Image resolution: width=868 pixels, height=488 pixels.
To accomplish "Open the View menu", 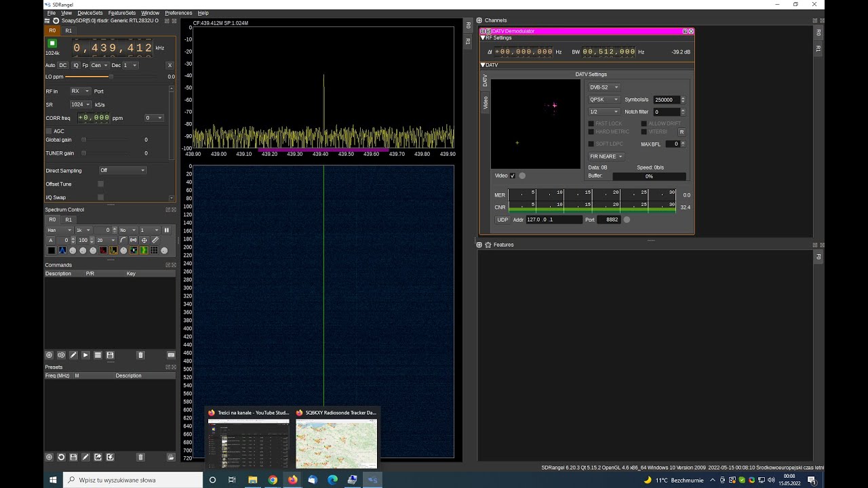I will point(66,13).
